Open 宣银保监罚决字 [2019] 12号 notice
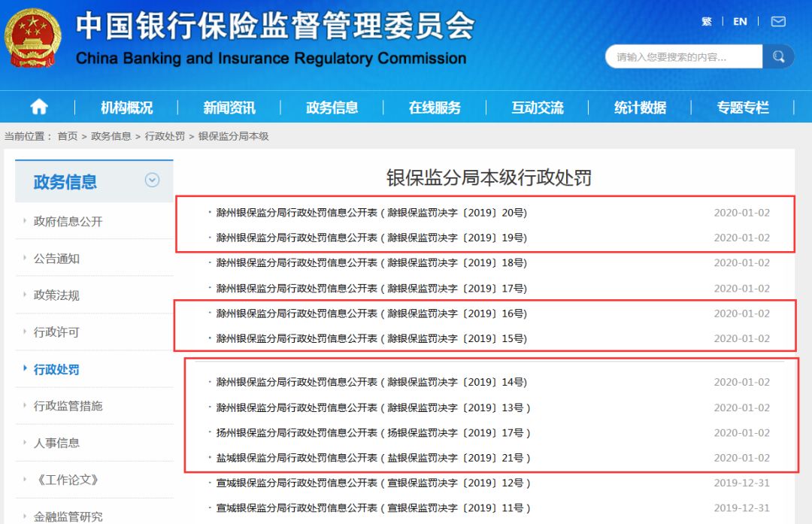 click(x=373, y=483)
